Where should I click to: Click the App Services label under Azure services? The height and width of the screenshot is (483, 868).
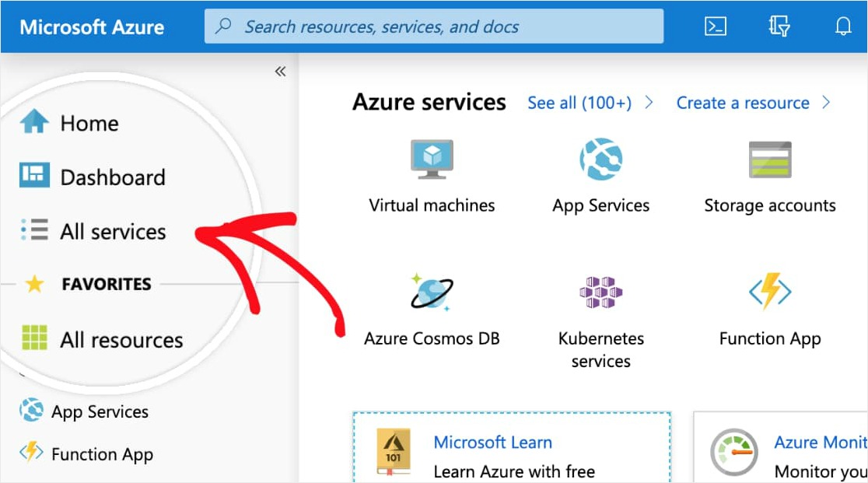(x=600, y=206)
